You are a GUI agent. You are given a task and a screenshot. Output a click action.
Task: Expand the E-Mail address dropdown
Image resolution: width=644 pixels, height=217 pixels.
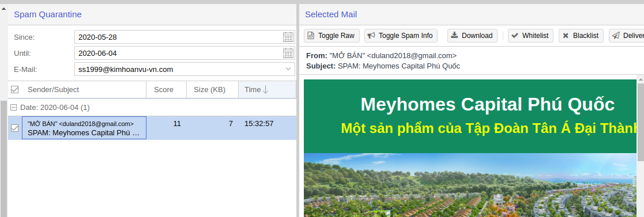[288, 69]
